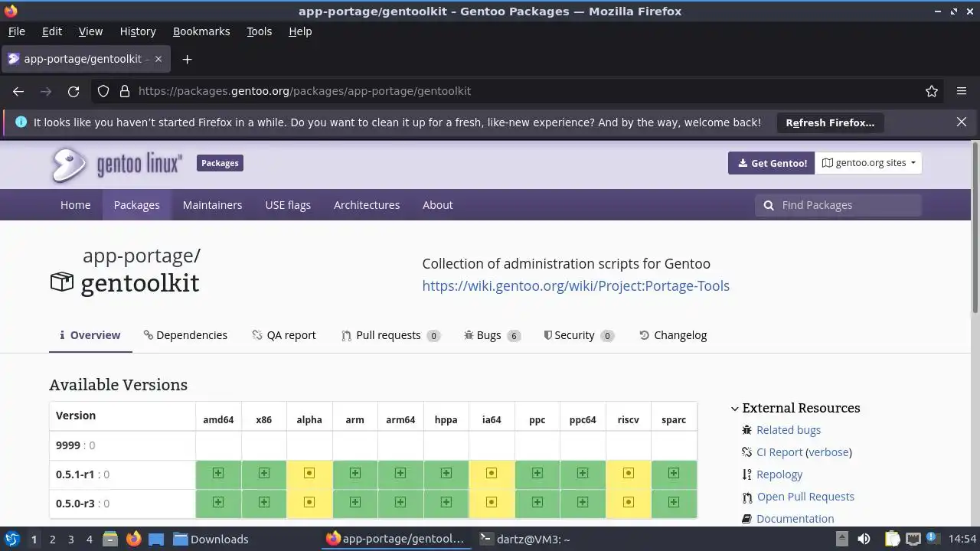The image size is (980, 551).
Task: Switch to the QA report tab
Action: click(284, 335)
